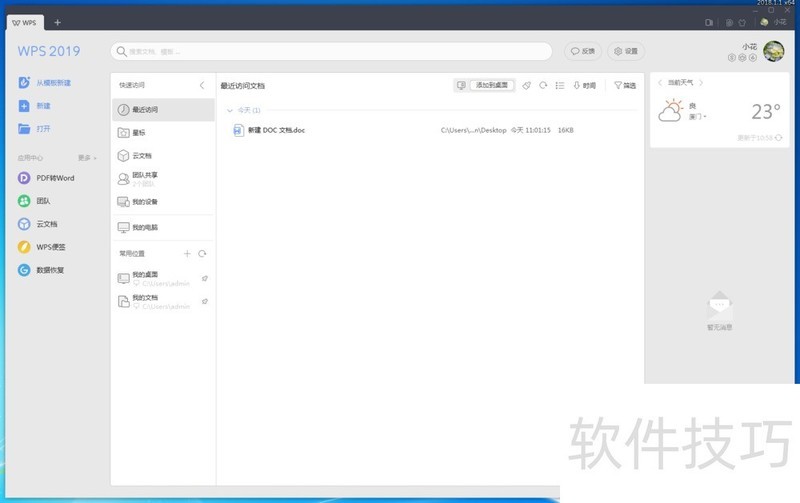
Task: Switch to the WPS tab
Action: (x=24, y=22)
